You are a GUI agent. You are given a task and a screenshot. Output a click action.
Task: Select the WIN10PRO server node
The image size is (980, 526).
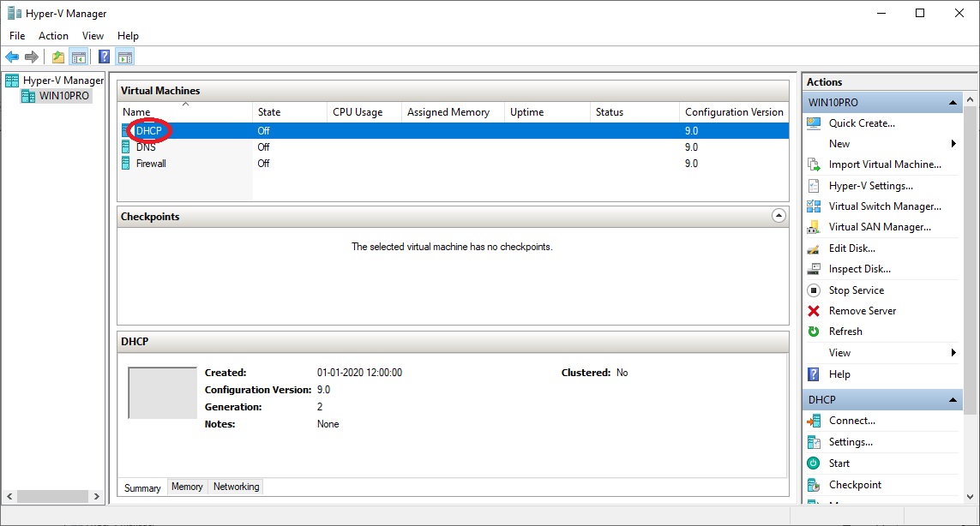[x=63, y=96]
